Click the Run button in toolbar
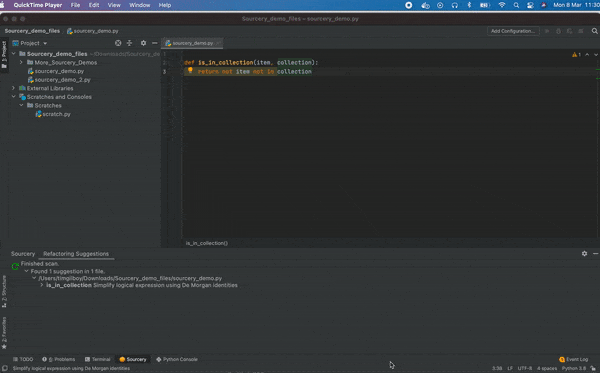The width and height of the screenshot is (600, 373). click(x=547, y=31)
